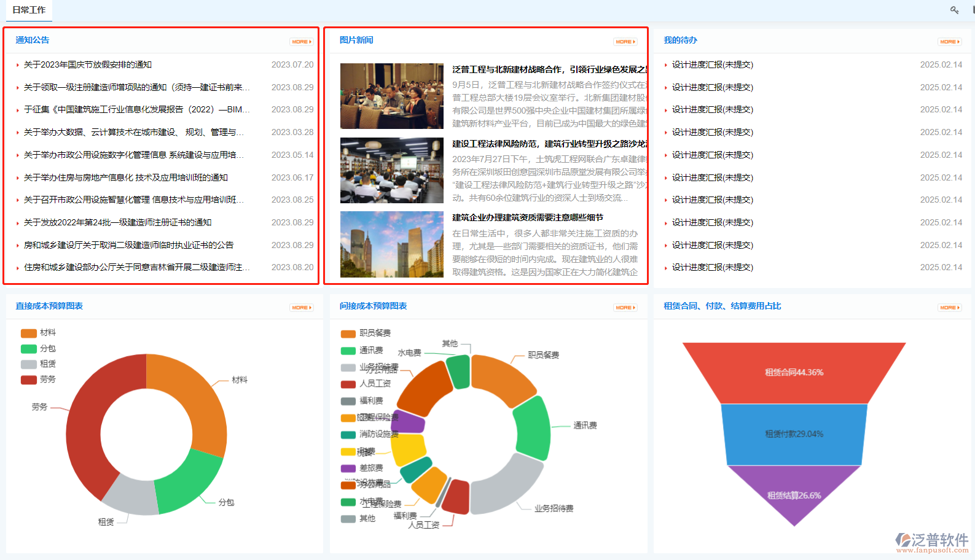This screenshot has width=975, height=560.
Task: Open MORE in the 通知公告 panel
Action: 301,42
